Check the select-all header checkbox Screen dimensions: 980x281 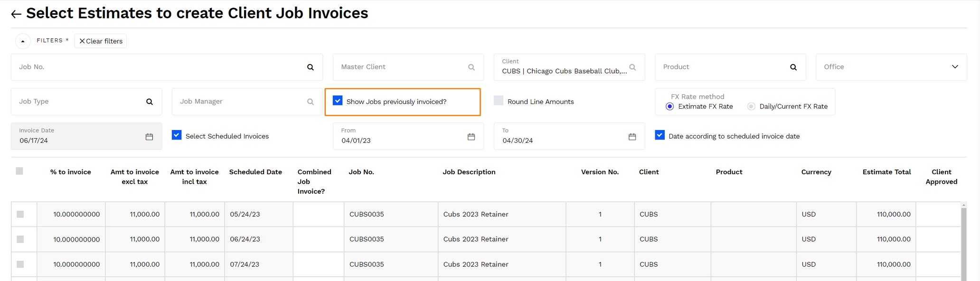coord(19,171)
